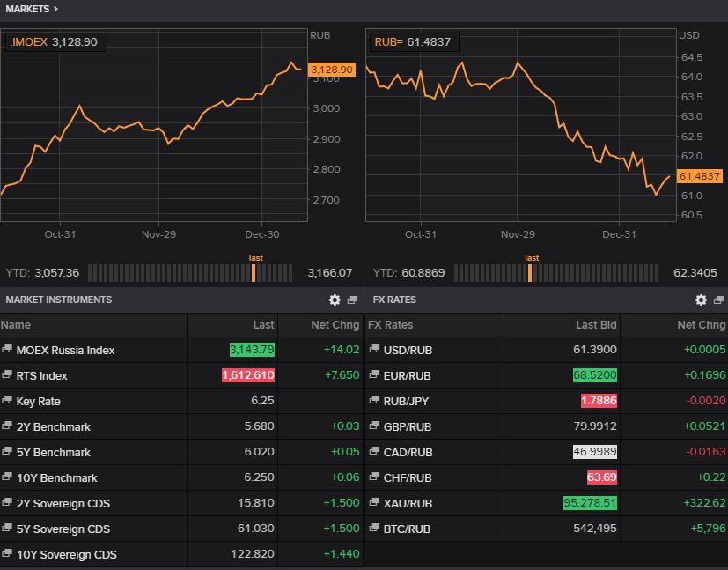Click popup icon beside 5Y Benchmark
Viewport: 728px width, 570px height.
pos(7,451)
